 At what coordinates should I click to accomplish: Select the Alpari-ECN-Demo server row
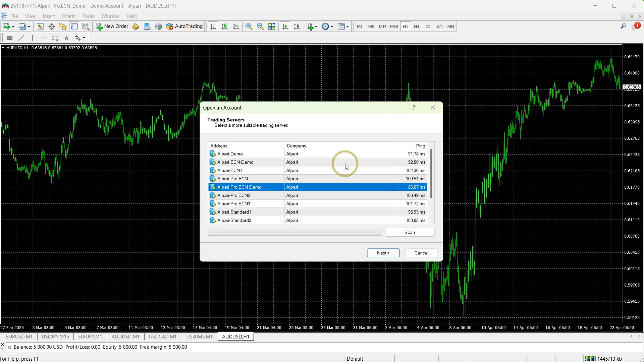[318, 162]
